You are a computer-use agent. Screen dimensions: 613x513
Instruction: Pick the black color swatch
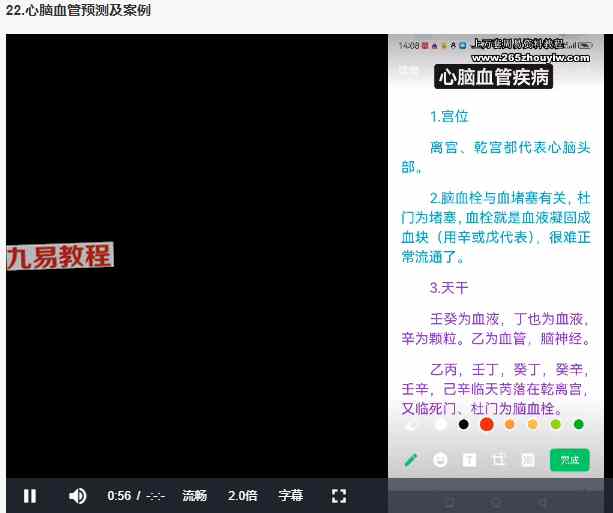pos(464,425)
